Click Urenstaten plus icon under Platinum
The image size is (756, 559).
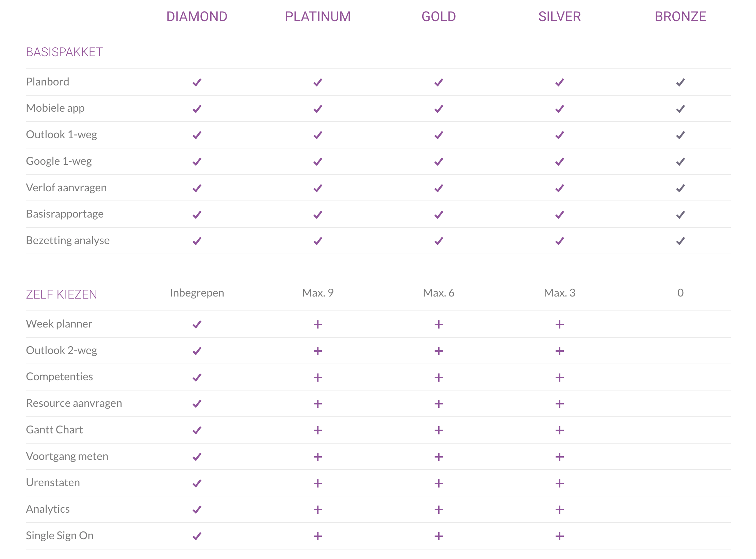[x=317, y=483]
